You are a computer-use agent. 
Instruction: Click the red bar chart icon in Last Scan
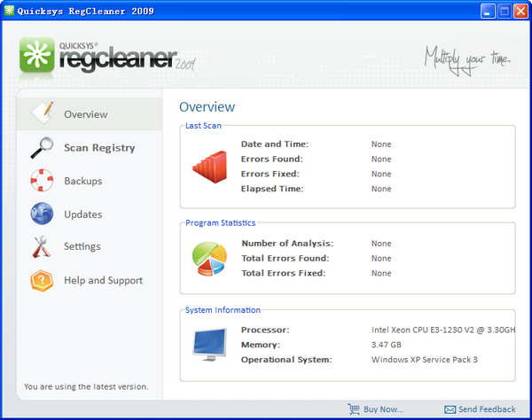point(209,167)
